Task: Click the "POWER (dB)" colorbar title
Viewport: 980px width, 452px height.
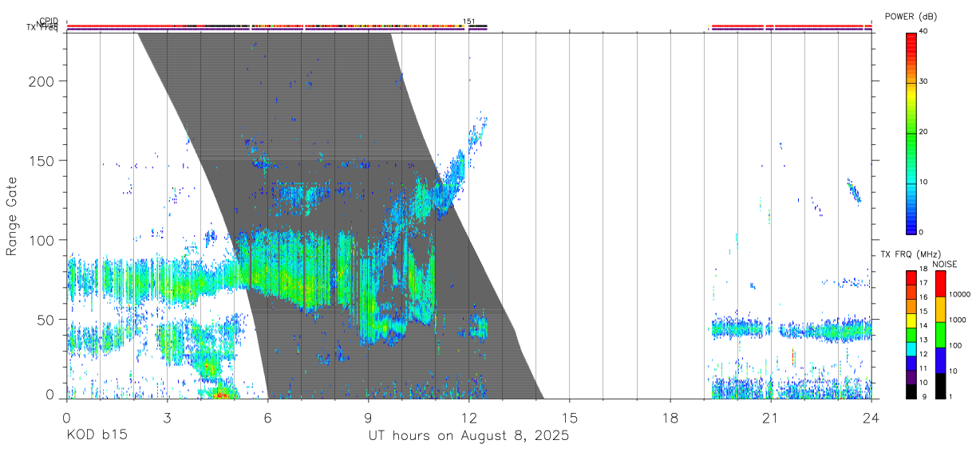Action: pyautogui.click(x=911, y=17)
